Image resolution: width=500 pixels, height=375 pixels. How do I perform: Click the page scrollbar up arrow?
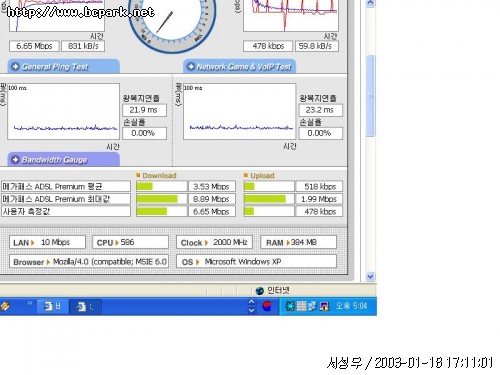coord(370,3)
